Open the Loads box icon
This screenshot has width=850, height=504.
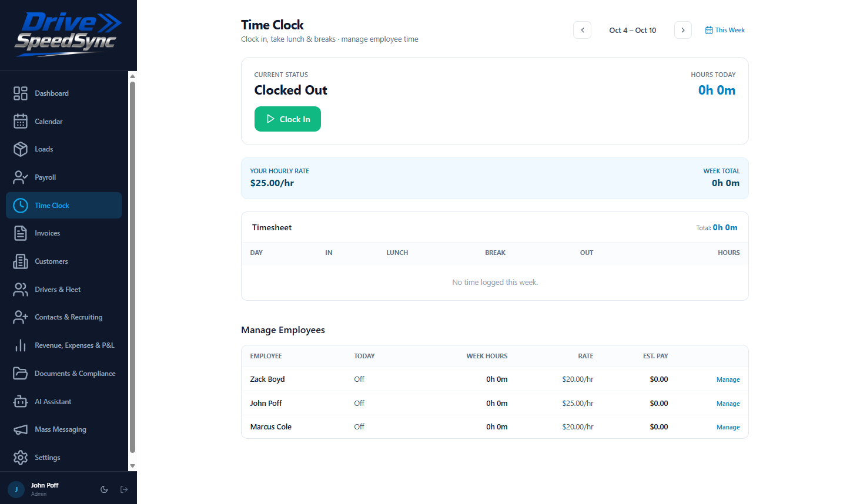[x=21, y=149]
